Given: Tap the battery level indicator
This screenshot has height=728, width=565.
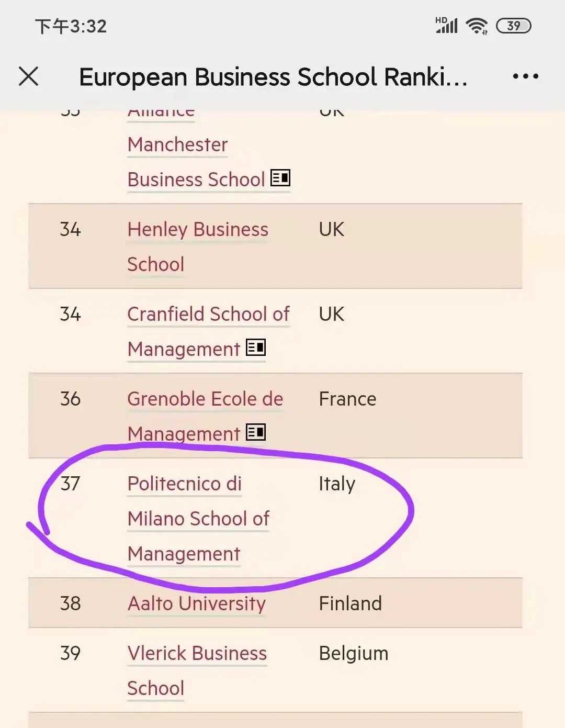Looking at the screenshot, I should pyautogui.click(x=513, y=26).
